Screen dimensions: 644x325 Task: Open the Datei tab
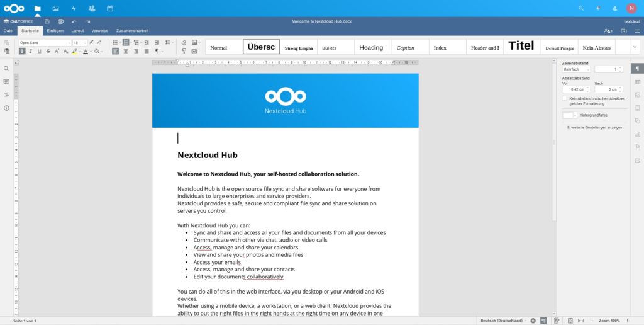point(8,31)
